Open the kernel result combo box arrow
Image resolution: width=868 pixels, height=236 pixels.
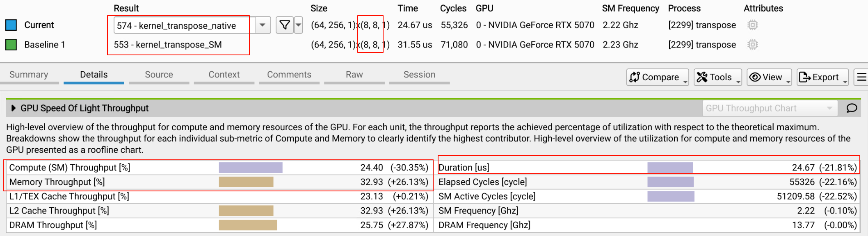[263, 25]
